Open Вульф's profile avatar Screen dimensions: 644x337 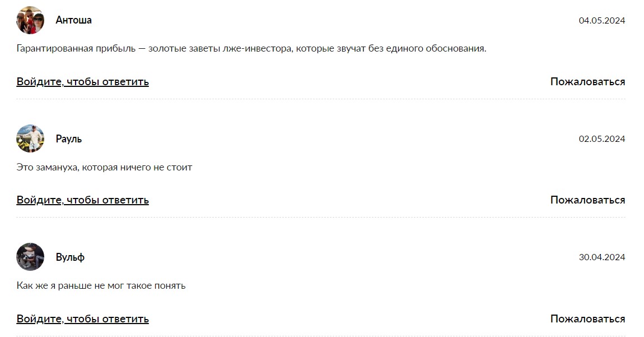click(x=30, y=257)
